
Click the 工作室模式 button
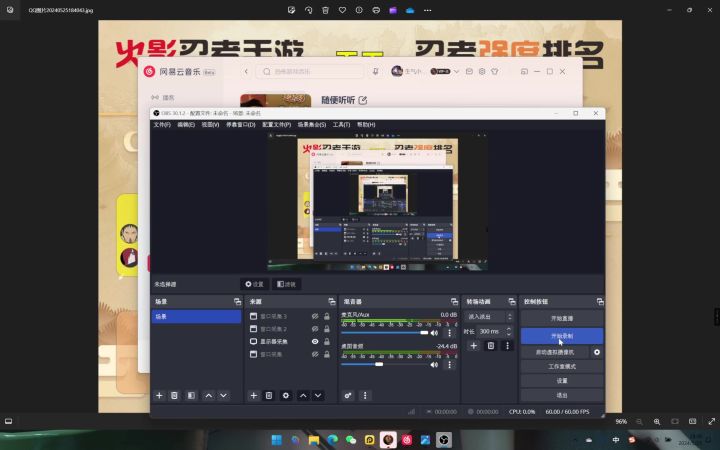coord(562,366)
